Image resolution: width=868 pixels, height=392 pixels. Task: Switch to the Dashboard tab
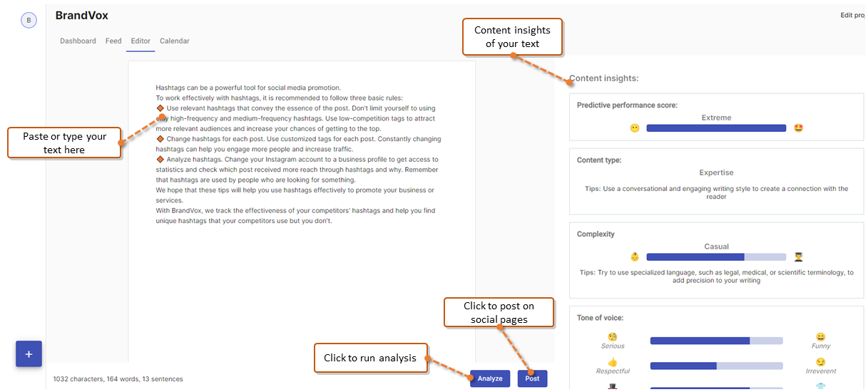tap(78, 41)
